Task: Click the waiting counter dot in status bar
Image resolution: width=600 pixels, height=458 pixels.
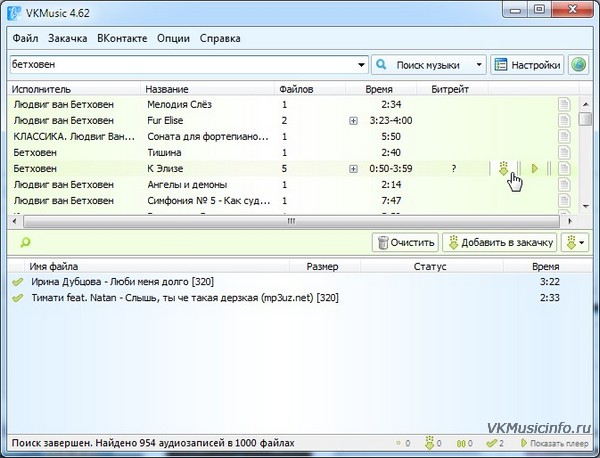Action: [403, 443]
